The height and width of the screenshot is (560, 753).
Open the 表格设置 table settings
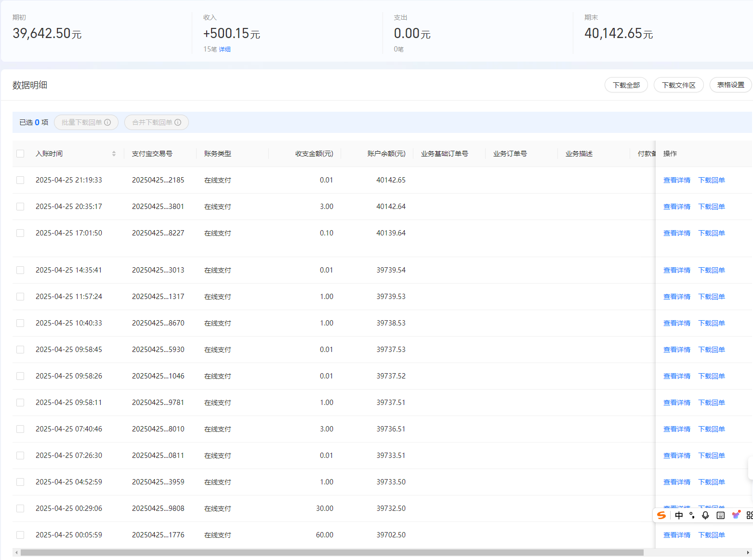click(x=730, y=85)
